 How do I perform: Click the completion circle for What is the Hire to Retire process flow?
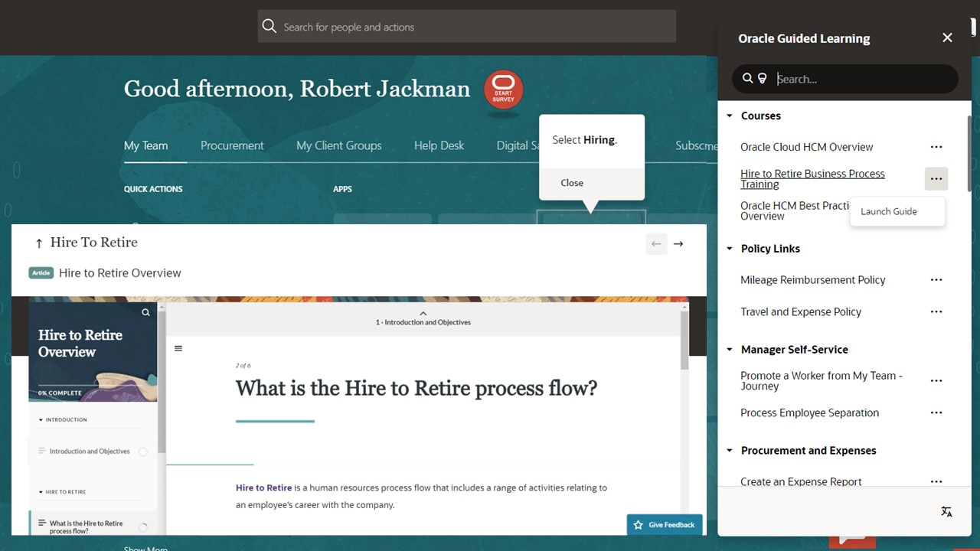[x=142, y=527]
